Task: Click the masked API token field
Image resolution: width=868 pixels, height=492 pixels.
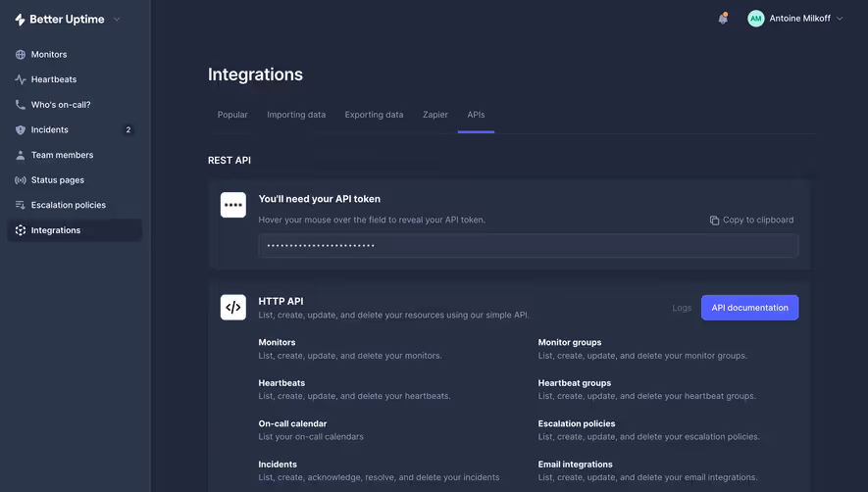Action: coord(528,245)
